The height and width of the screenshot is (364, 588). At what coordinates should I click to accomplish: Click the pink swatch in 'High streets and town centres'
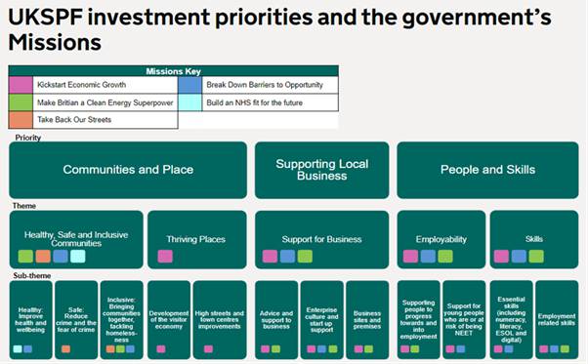[208, 349]
